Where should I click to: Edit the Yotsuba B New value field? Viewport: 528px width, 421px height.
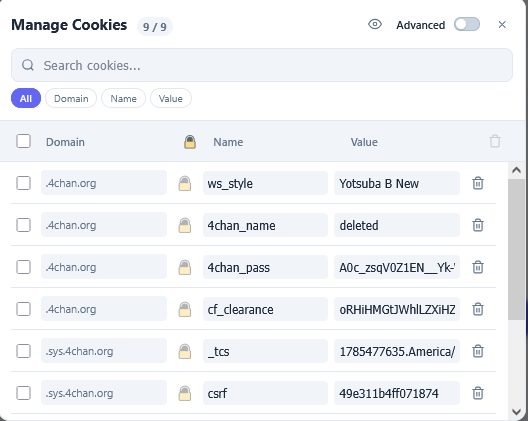[397, 183]
